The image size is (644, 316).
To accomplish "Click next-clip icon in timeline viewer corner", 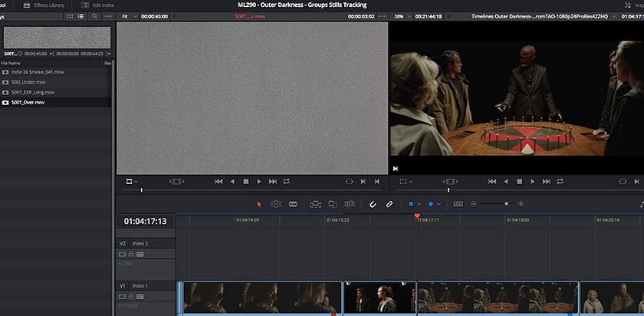I will click(x=396, y=169).
